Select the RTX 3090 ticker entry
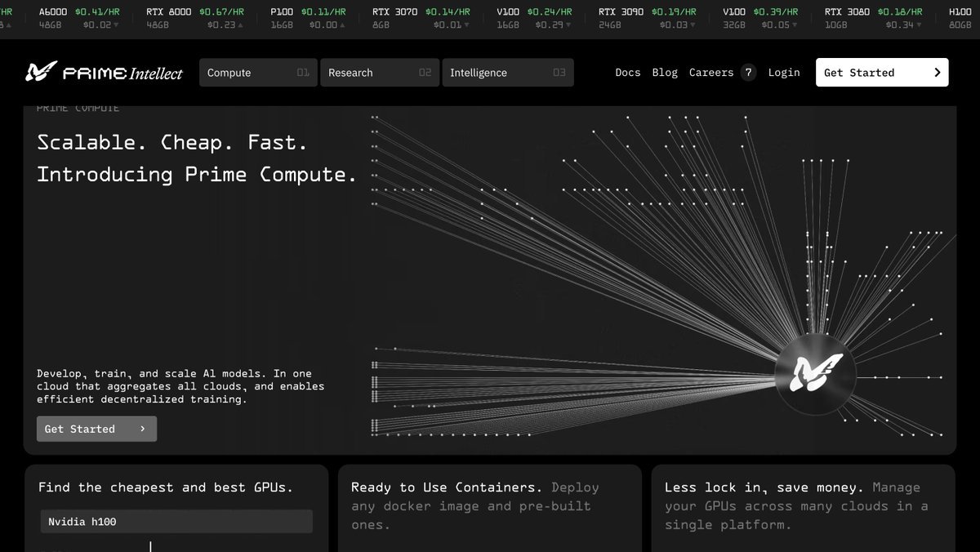 [x=647, y=18]
